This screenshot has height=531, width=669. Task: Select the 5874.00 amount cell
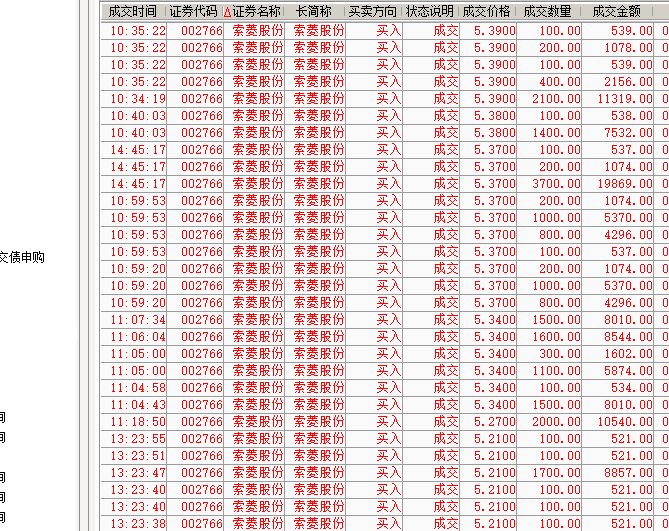click(618, 371)
